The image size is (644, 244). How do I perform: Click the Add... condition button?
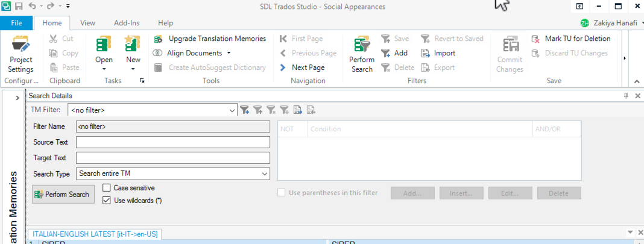(412, 193)
